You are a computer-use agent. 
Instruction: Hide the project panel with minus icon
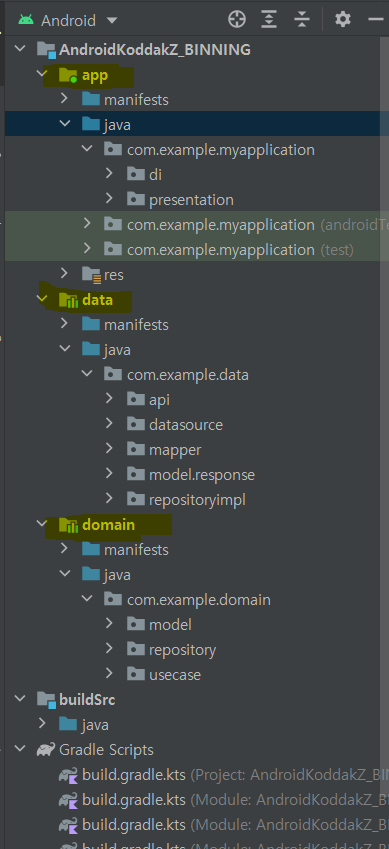[x=375, y=20]
